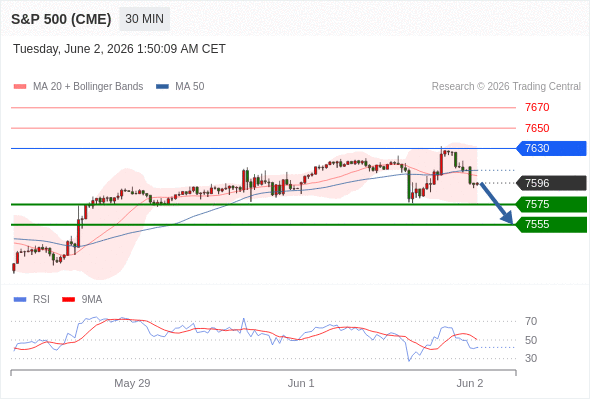Click the black 7596 current price tag
Viewport: 590px width, 400px height.
click(551, 183)
